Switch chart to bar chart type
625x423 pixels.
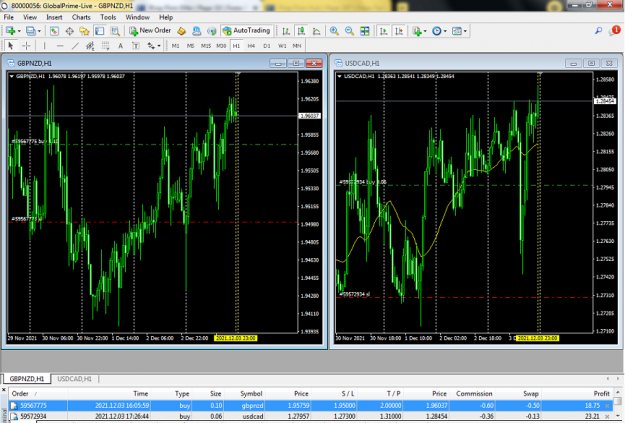point(286,31)
